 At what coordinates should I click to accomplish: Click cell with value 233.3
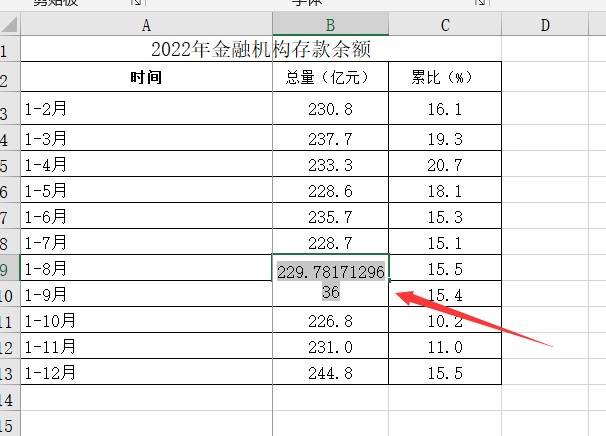point(330,164)
